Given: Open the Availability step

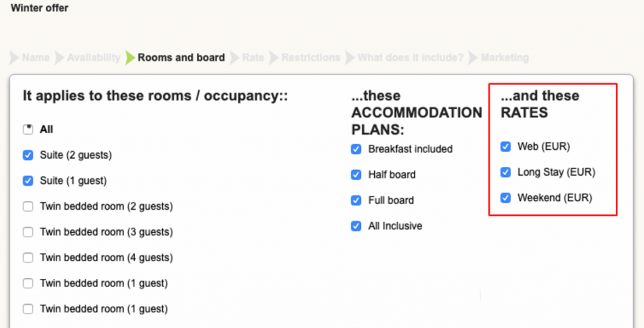Looking at the screenshot, I should (x=94, y=58).
